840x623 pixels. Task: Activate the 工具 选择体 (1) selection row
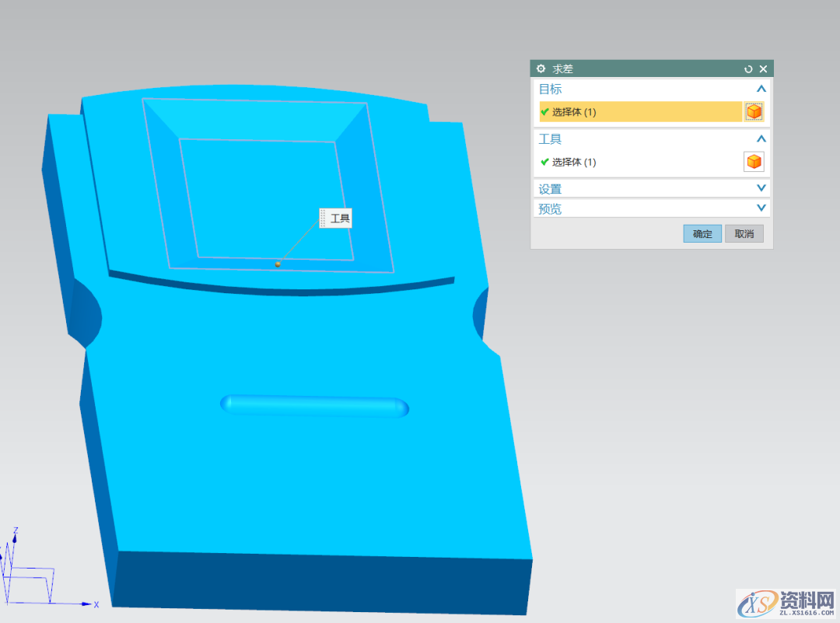(638, 162)
